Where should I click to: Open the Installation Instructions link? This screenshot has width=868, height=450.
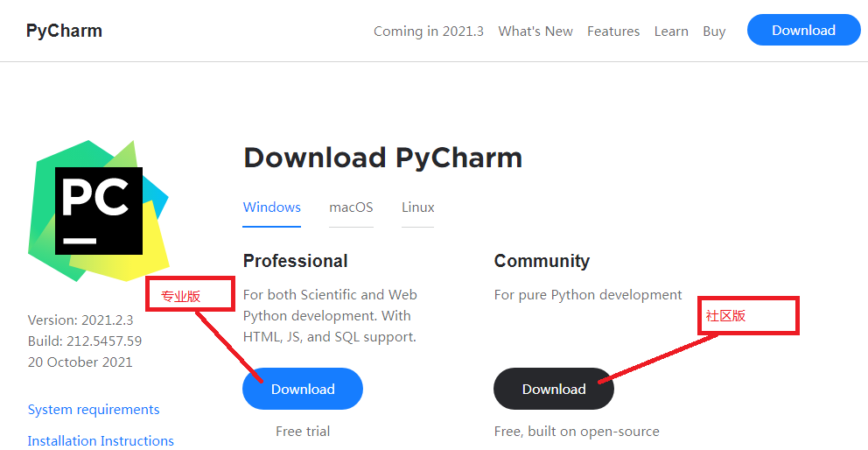pyautogui.click(x=101, y=440)
